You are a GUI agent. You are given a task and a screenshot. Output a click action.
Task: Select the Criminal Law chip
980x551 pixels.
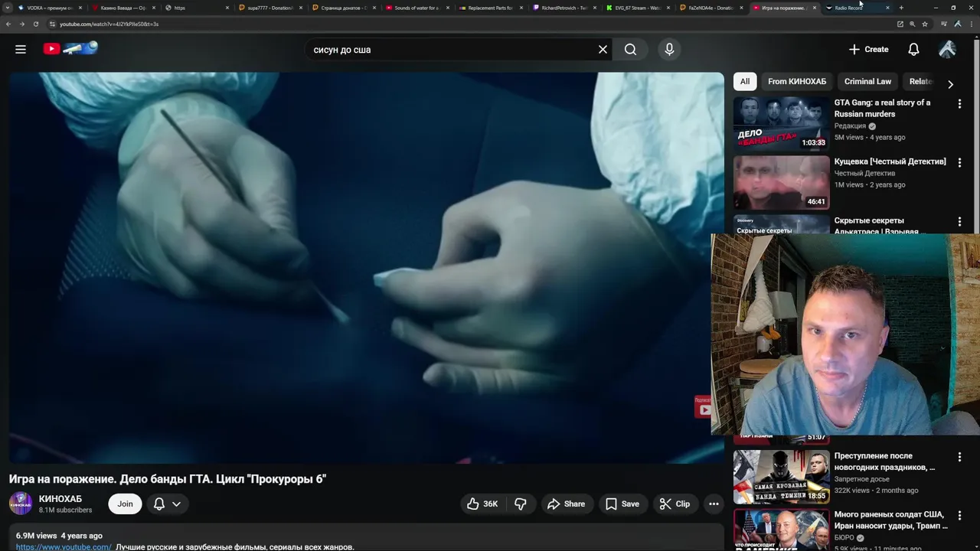coord(867,82)
